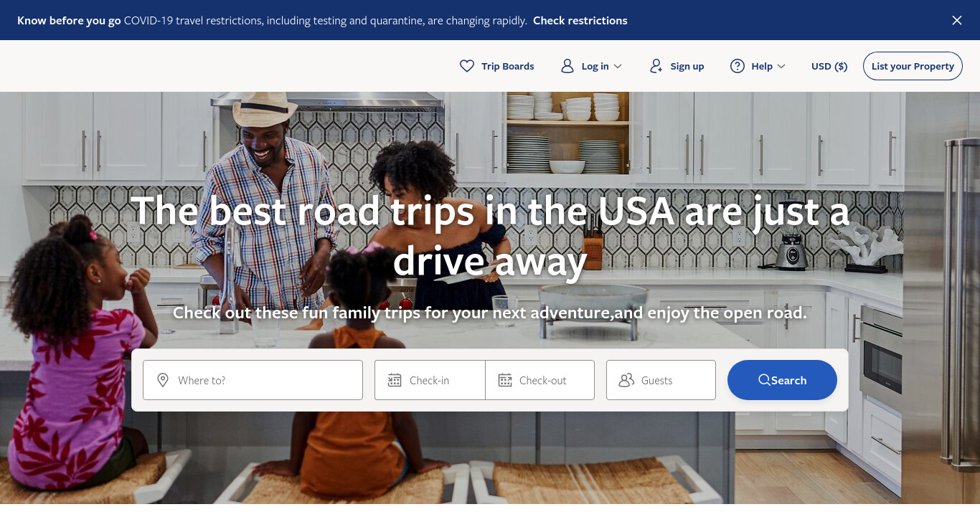Click the blue Search button
This screenshot has height=522, width=980.
(x=782, y=380)
